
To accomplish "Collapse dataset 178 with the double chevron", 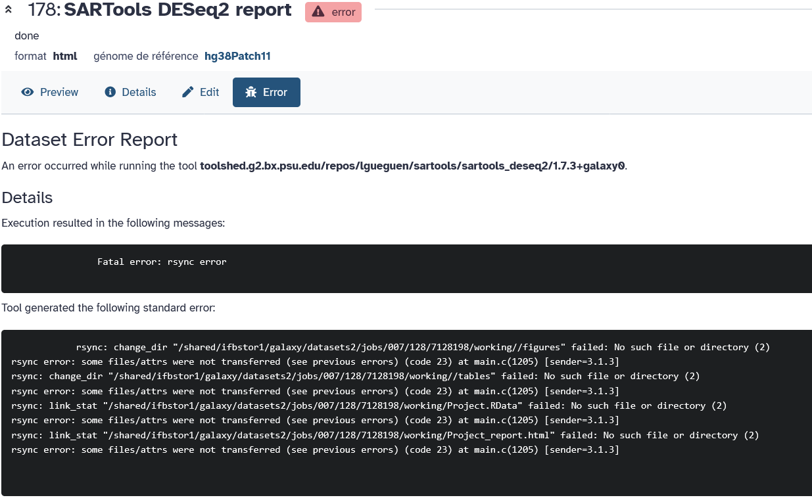I will pyautogui.click(x=9, y=11).
